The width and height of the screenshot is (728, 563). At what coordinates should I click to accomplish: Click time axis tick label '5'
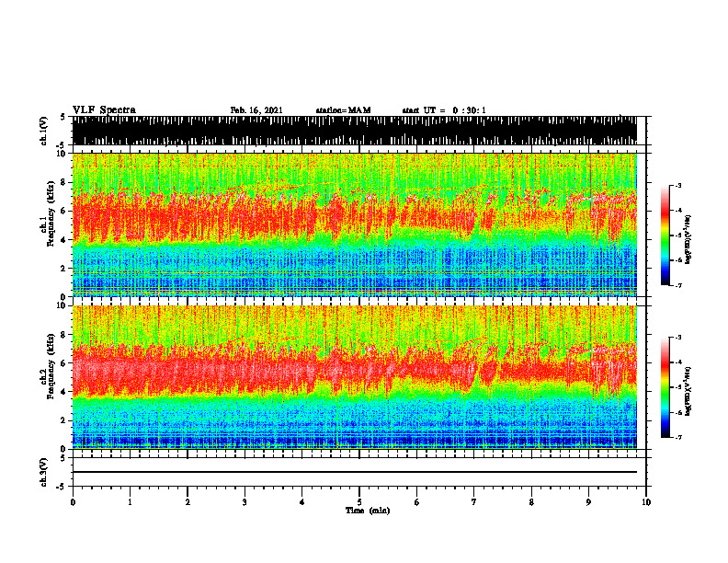359,502
